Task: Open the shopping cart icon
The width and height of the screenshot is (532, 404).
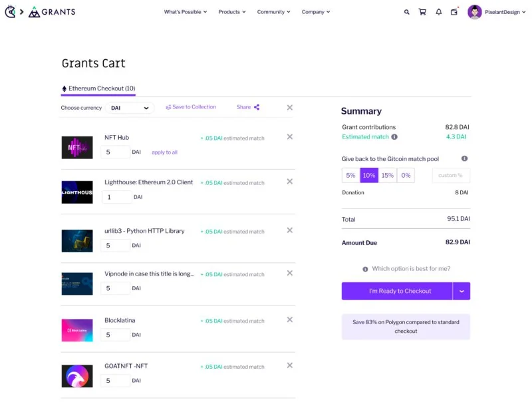Action: pyautogui.click(x=422, y=12)
